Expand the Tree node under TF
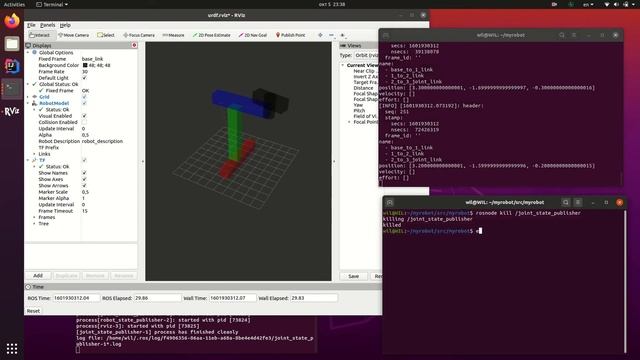The image size is (640, 360). 34,224
